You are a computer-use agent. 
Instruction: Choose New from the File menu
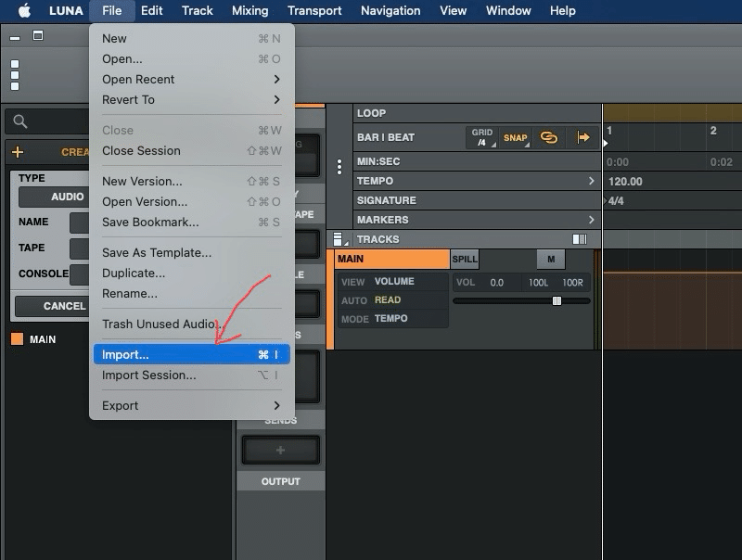(x=191, y=39)
